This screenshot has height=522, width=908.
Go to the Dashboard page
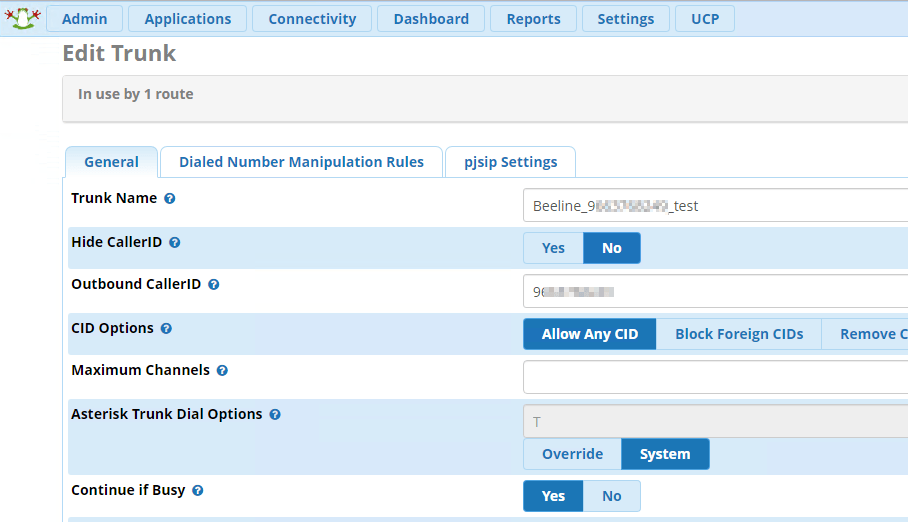(431, 19)
